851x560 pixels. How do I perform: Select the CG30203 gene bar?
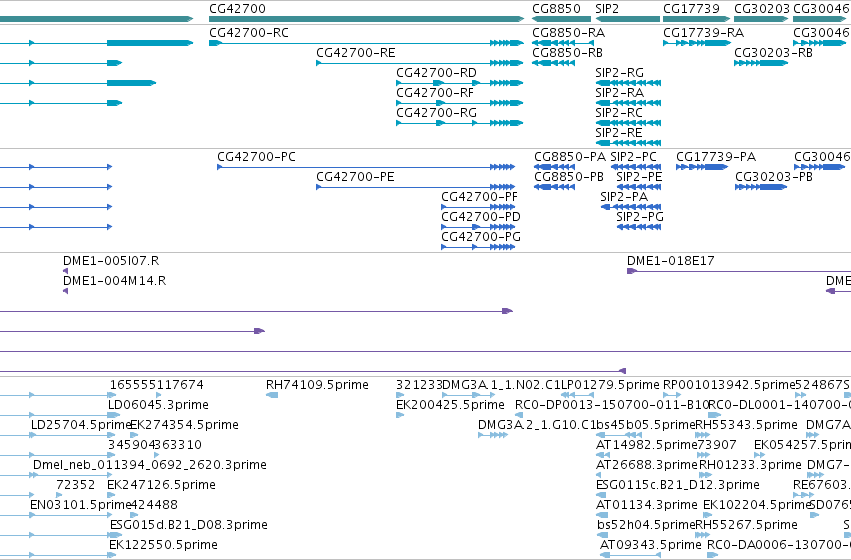pos(761,19)
